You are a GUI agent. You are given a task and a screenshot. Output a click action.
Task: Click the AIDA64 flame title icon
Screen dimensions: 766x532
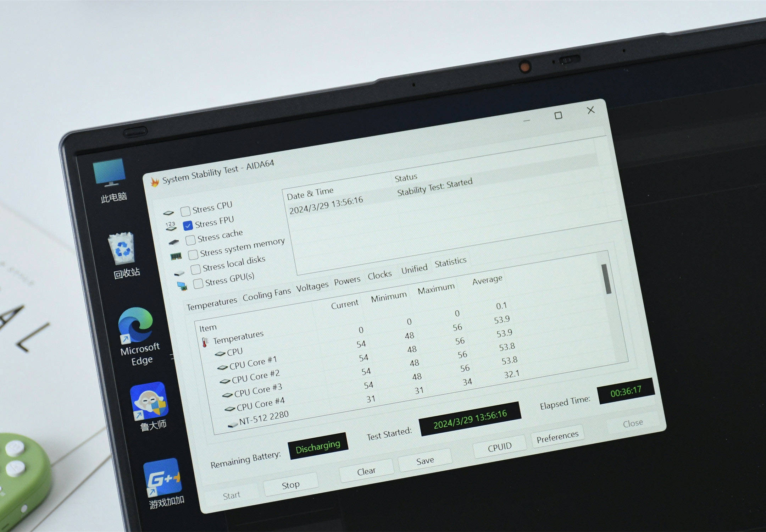coord(155,182)
